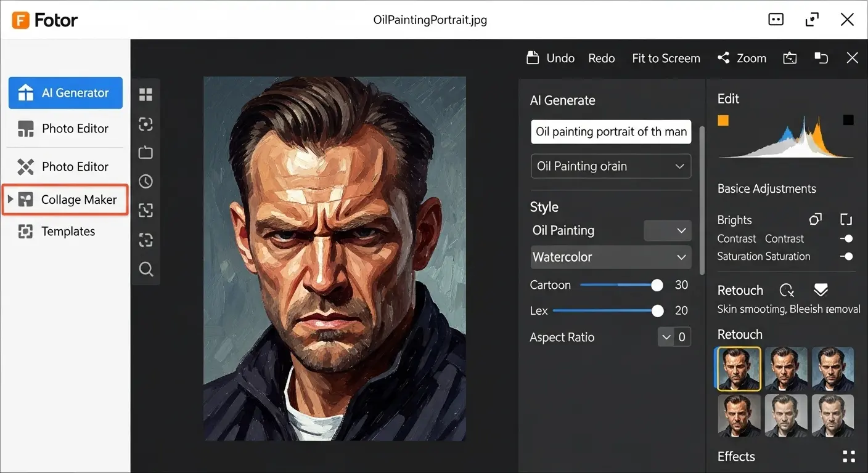The width and height of the screenshot is (868, 473).
Task: Toggle the Saturation switch
Action: coord(846,256)
